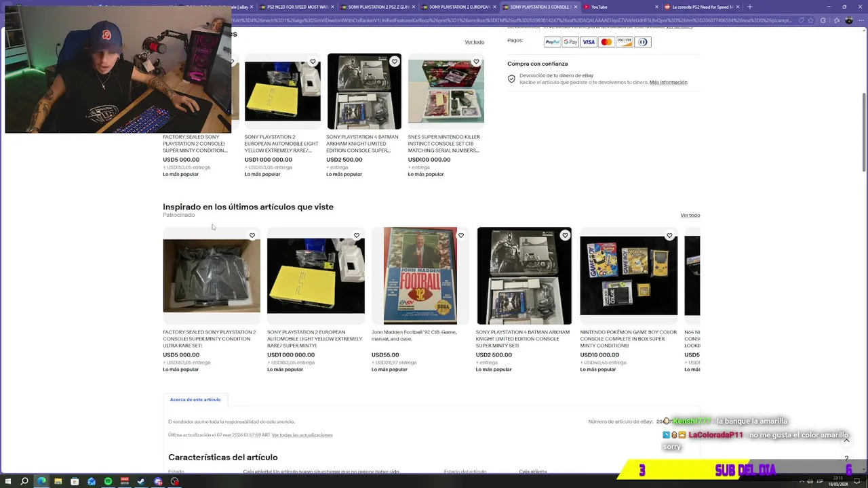Screen dimensions: 868x488
Task: Click the Visa payment icon
Action: 589,42
